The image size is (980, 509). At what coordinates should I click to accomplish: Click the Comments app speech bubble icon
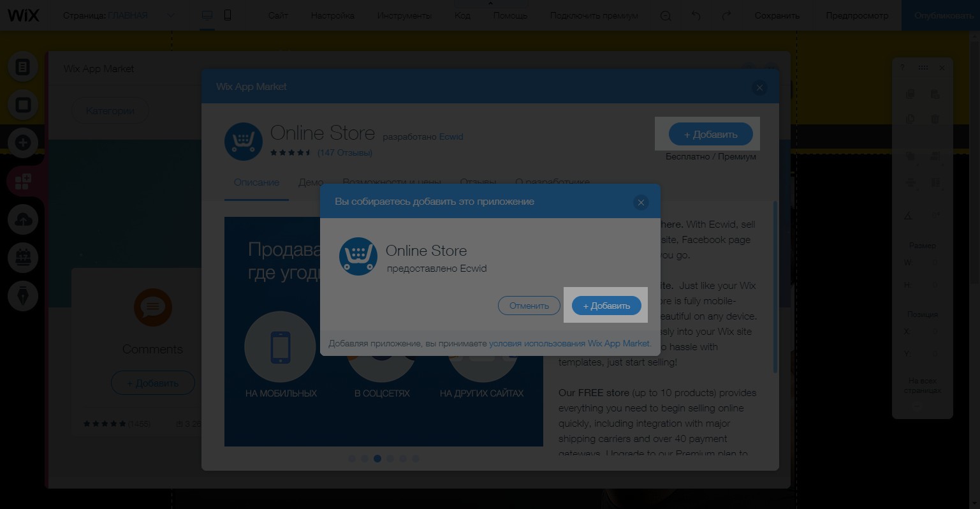153,307
